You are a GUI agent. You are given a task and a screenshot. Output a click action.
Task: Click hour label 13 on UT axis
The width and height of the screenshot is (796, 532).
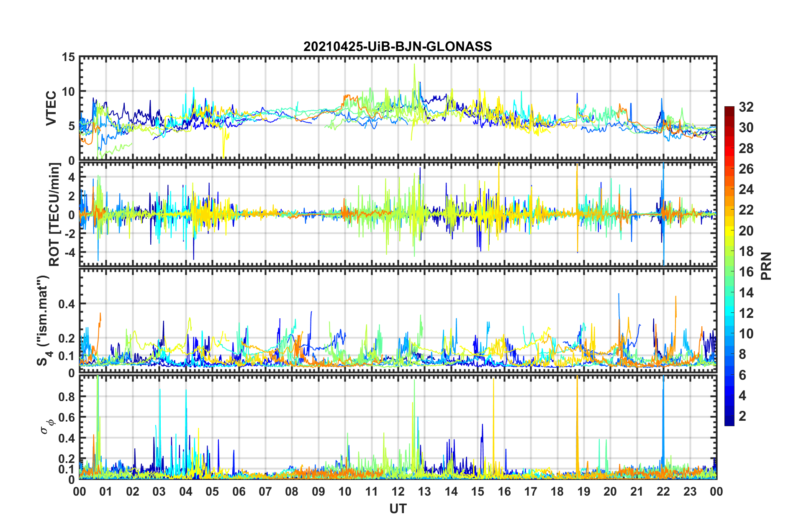click(x=424, y=491)
